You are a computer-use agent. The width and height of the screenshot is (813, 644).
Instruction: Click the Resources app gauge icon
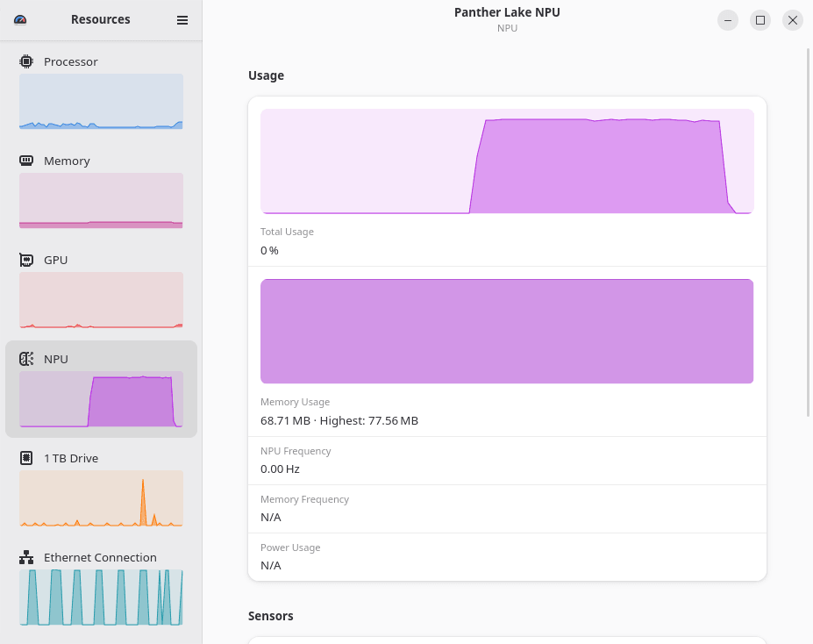click(x=20, y=19)
